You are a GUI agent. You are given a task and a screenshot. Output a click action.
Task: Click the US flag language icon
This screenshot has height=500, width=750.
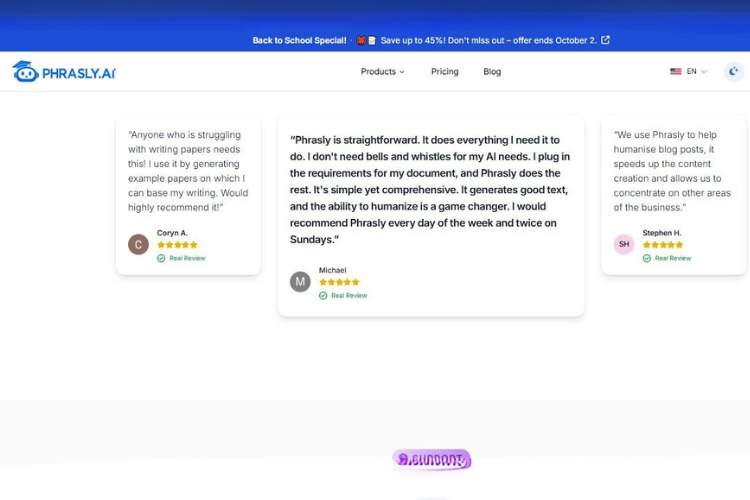[676, 72]
